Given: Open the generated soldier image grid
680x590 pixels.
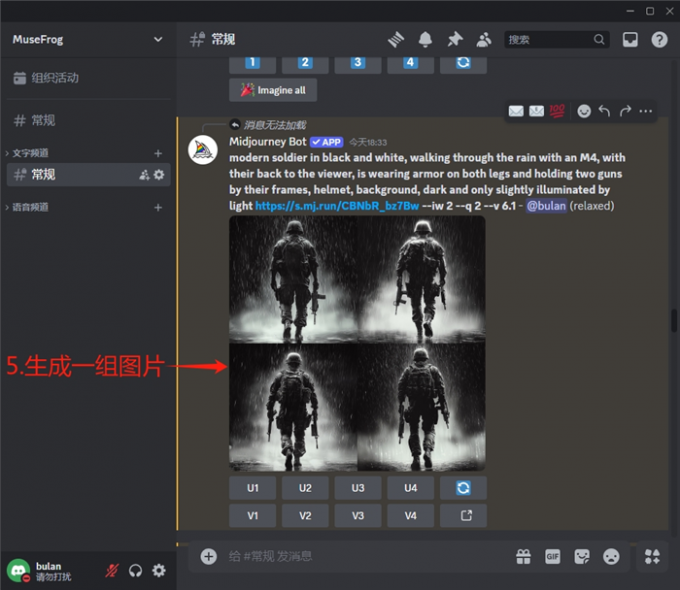Looking at the screenshot, I should pos(357,343).
